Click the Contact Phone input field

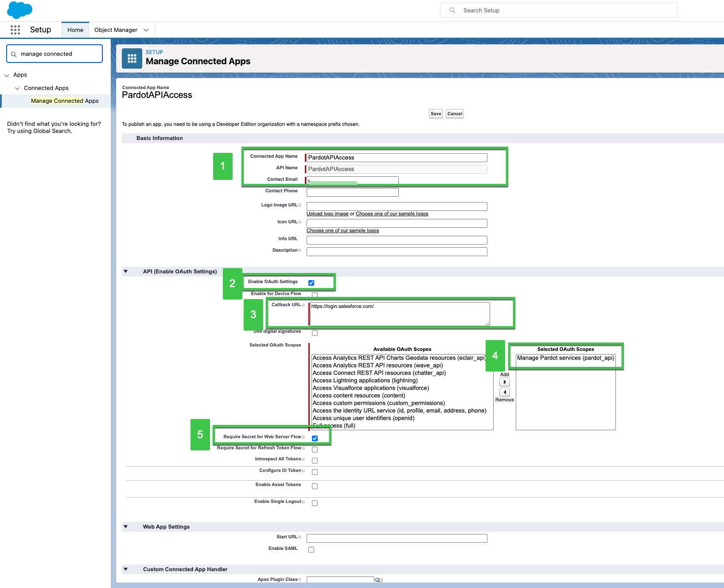352,192
